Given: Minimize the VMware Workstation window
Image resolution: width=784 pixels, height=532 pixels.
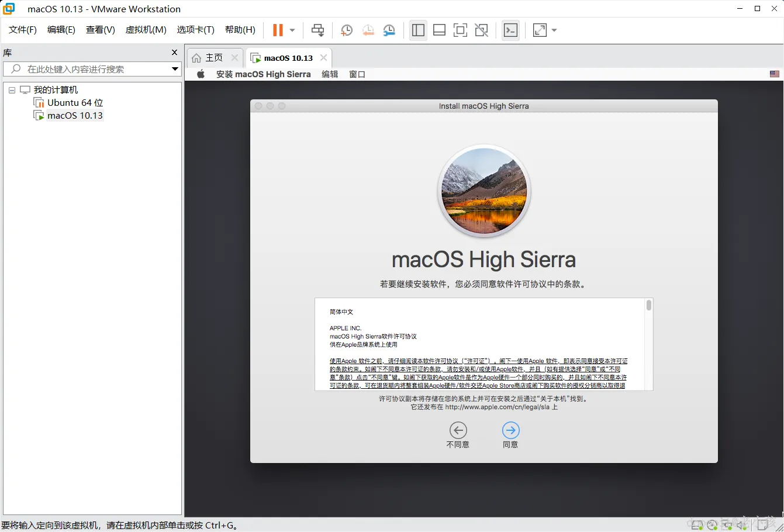Looking at the screenshot, I should pyautogui.click(x=741, y=9).
